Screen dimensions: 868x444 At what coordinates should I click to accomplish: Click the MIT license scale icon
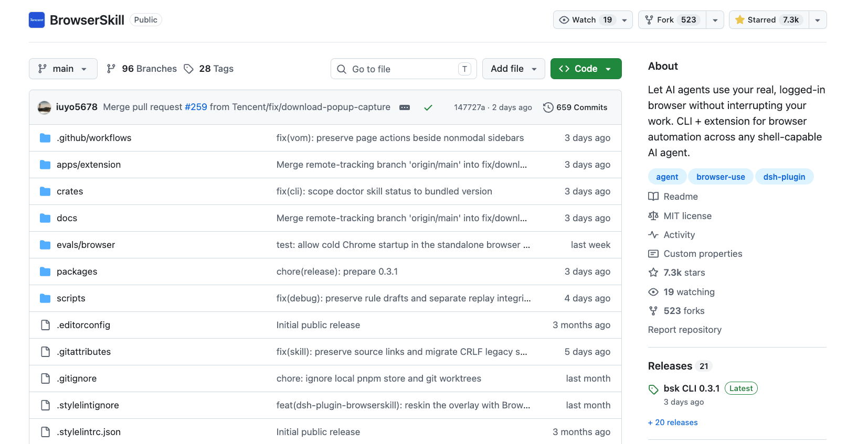[653, 216]
